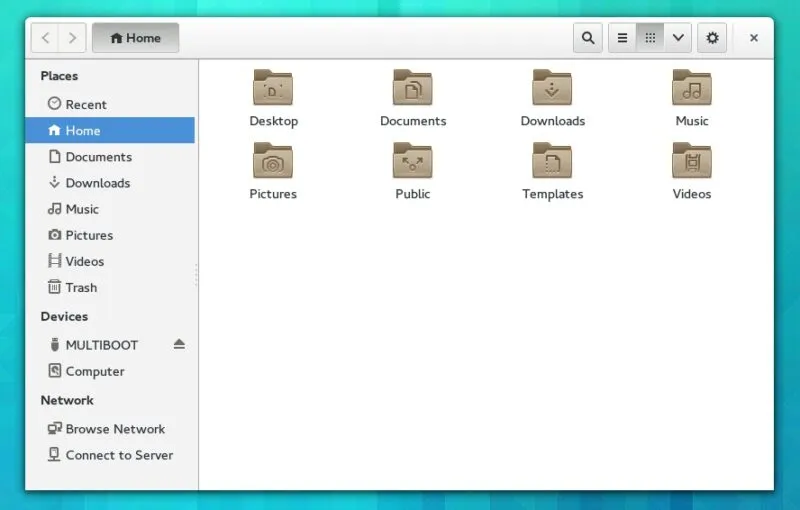Select Documents in the sidebar
The width and height of the screenshot is (800, 510).
click(x=110, y=157)
